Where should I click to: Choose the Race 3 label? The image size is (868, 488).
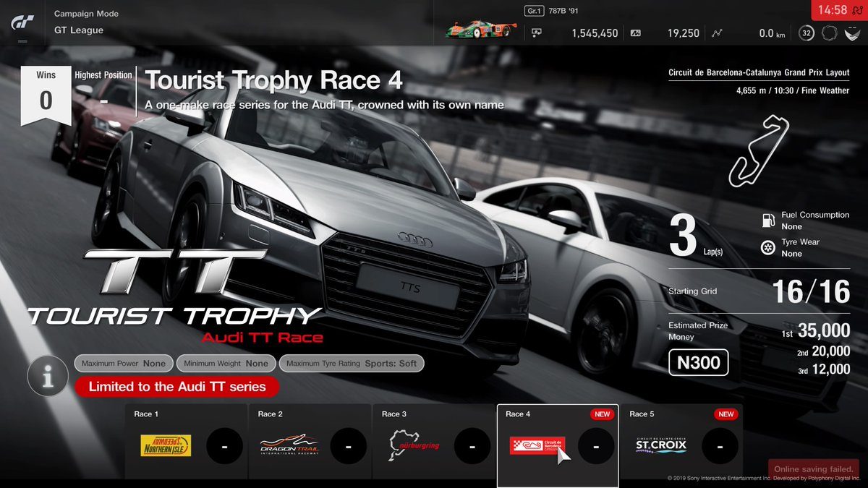coord(394,414)
